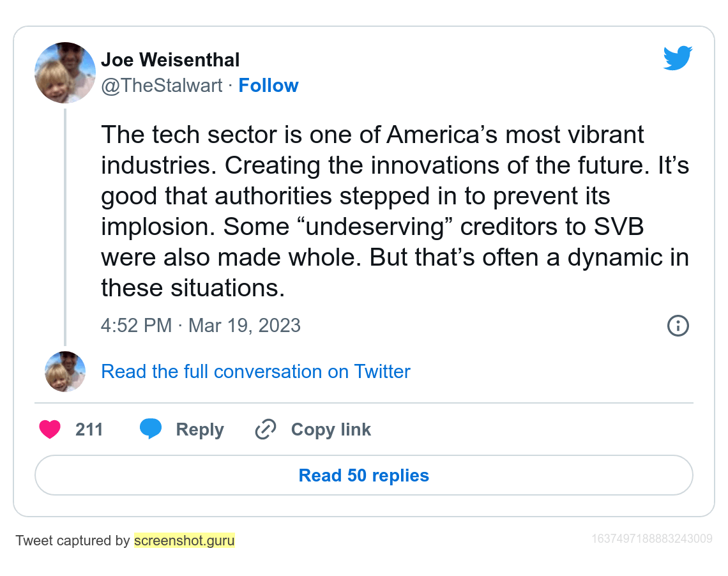The width and height of the screenshot is (728, 576).
Task: Open the @TheStalwart handle
Action: click(162, 86)
